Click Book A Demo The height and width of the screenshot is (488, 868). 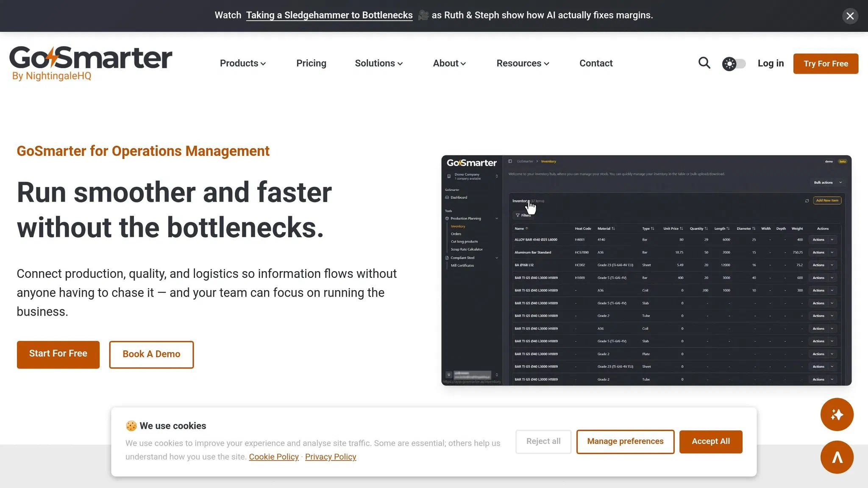point(151,354)
